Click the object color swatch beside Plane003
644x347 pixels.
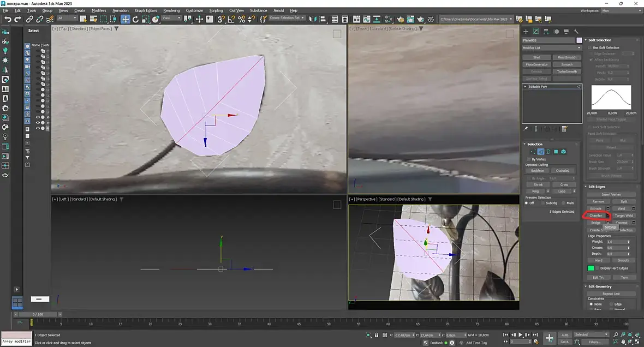[579, 40]
